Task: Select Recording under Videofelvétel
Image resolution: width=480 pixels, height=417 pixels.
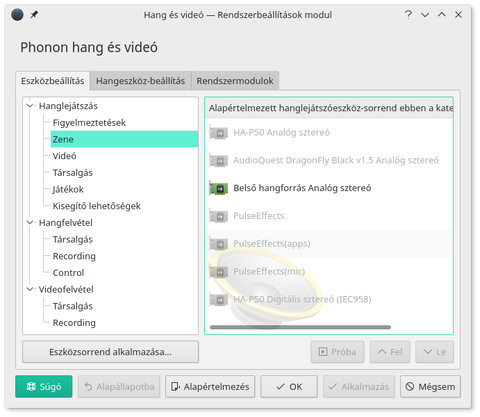Action: tap(74, 323)
